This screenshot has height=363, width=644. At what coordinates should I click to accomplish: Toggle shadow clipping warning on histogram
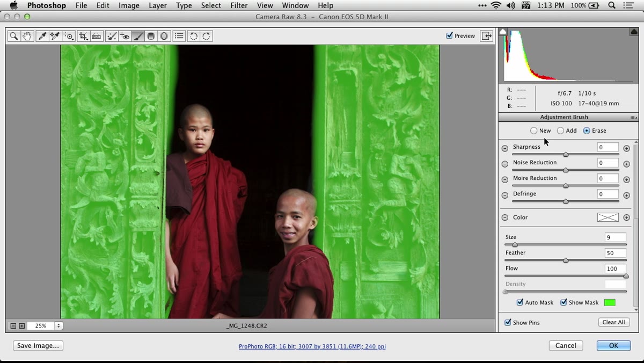(x=503, y=32)
